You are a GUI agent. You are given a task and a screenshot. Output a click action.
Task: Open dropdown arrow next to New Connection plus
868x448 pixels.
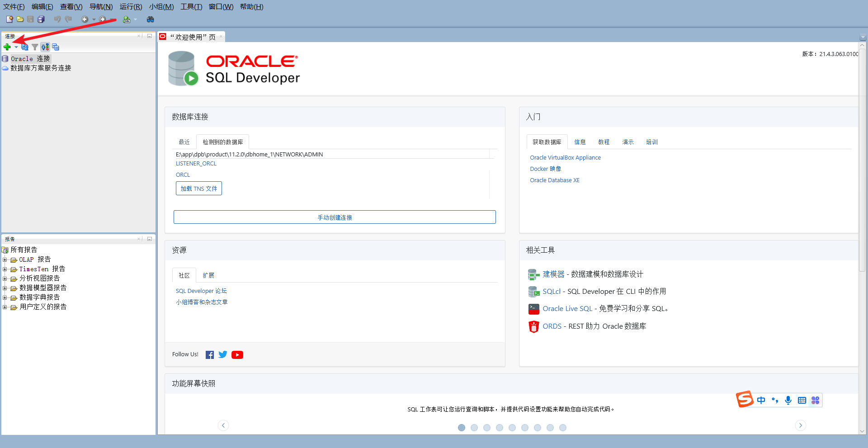pyautogui.click(x=16, y=47)
